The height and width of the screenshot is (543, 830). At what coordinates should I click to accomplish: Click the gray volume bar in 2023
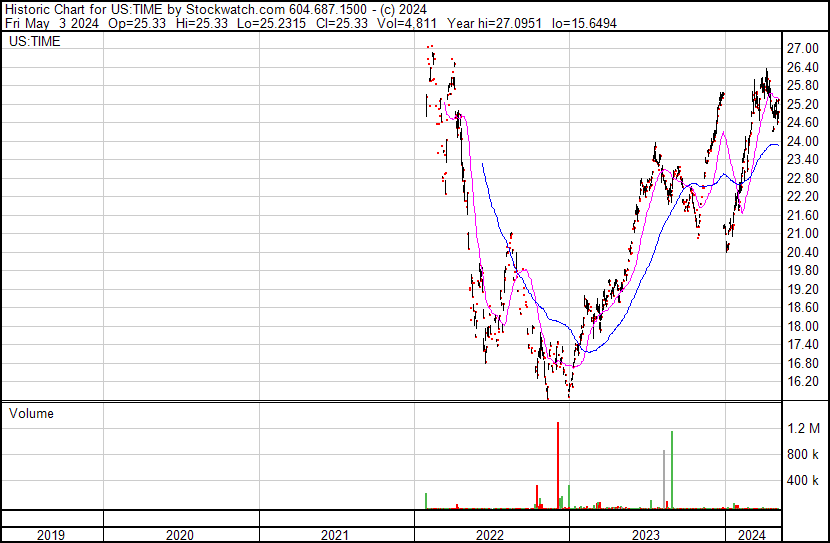pyautogui.click(x=664, y=480)
